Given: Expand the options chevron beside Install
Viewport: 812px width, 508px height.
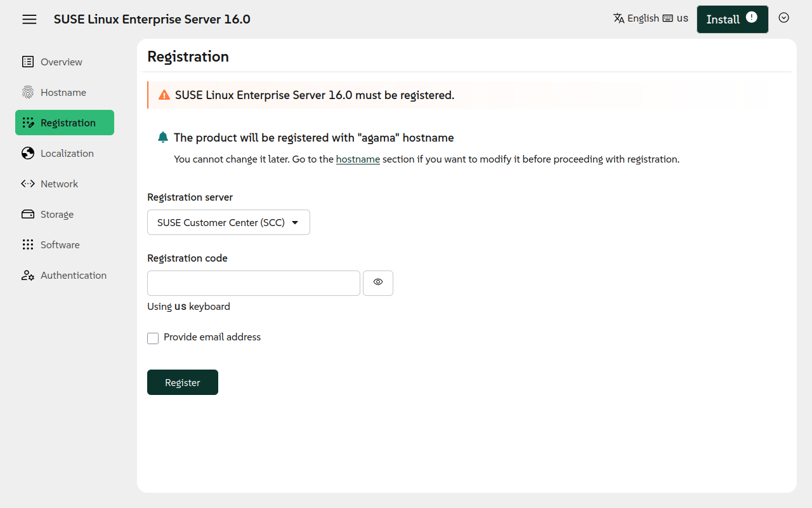Looking at the screenshot, I should pyautogui.click(x=783, y=18).
